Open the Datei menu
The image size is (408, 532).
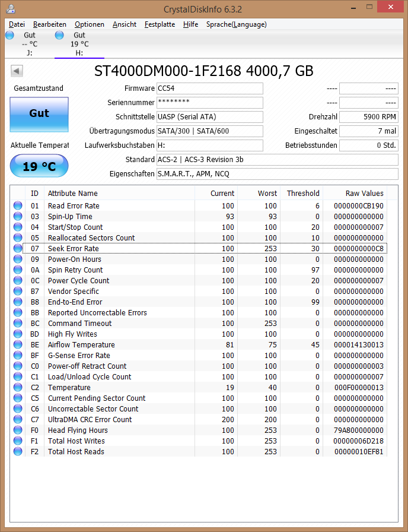(17, 24)
